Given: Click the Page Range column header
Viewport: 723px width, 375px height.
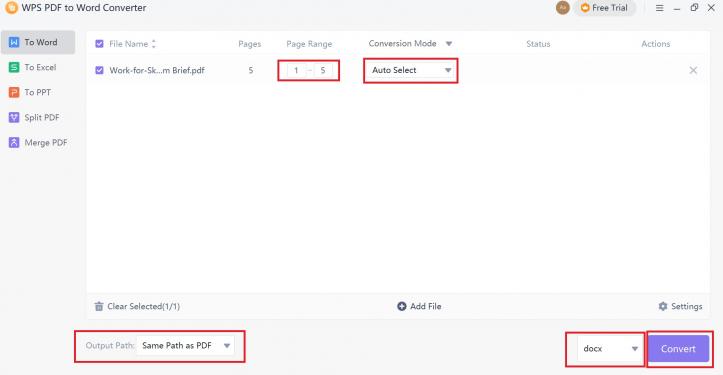Looking at the screenshot, I should click(309, 44).
